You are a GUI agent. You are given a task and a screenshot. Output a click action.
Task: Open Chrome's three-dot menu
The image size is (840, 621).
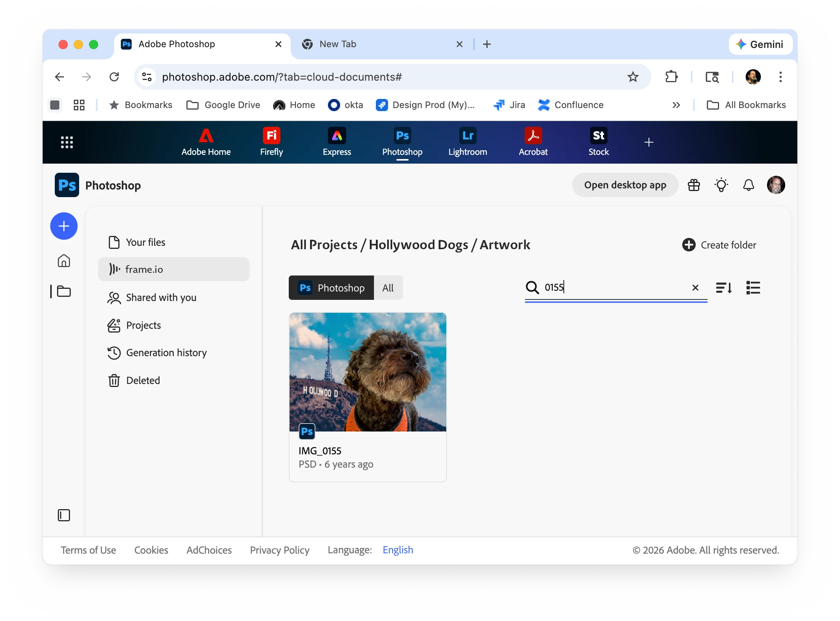pyautogui.click(x=780, y=77)
